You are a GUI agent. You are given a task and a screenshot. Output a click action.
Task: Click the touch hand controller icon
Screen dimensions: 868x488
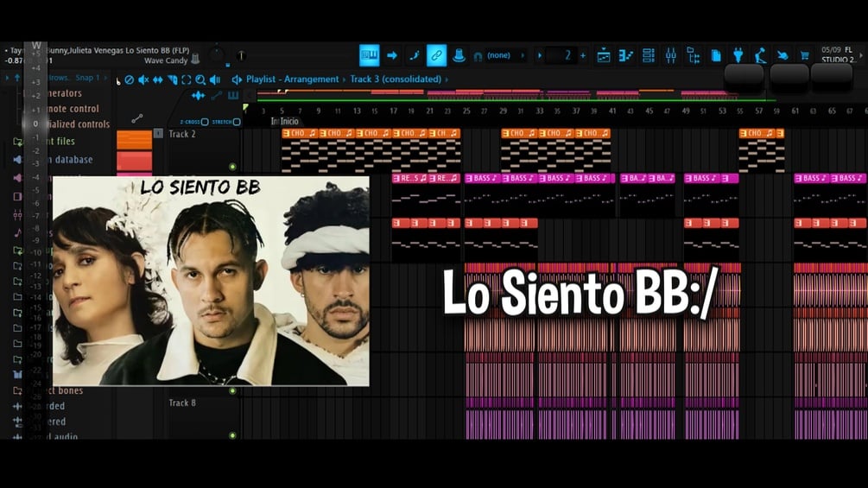pyautogui.click(x=782, y=55)
